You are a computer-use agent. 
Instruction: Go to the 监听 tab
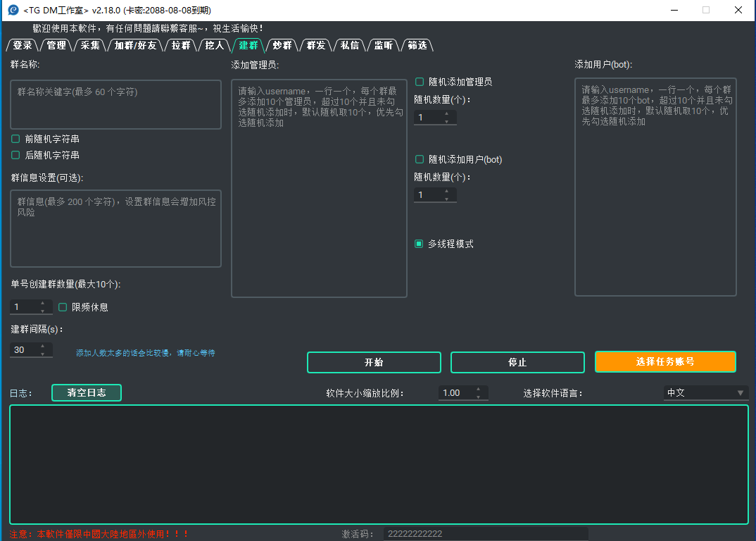click(384, 45)
